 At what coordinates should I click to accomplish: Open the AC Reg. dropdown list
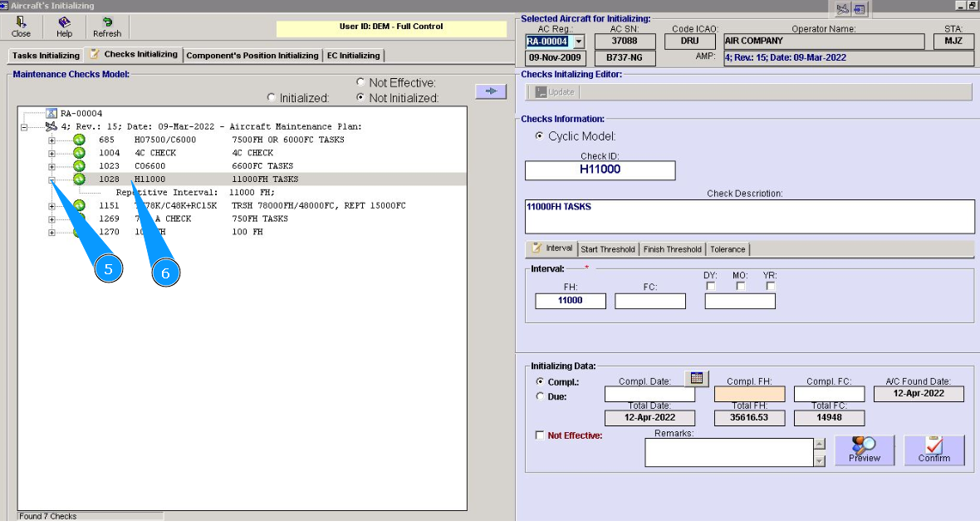579,42
